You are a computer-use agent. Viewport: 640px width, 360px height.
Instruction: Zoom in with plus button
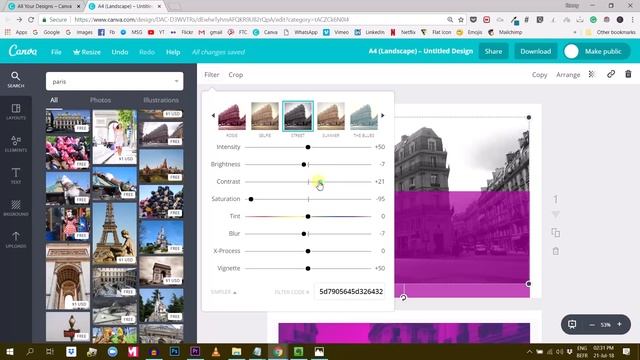619,324
